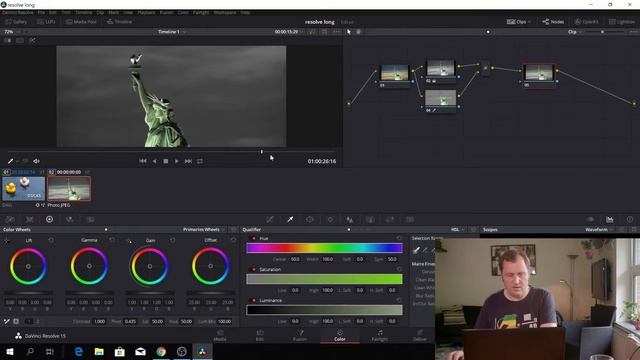
Task: Open the Color Match palette
Action: (x=29, y=220)
